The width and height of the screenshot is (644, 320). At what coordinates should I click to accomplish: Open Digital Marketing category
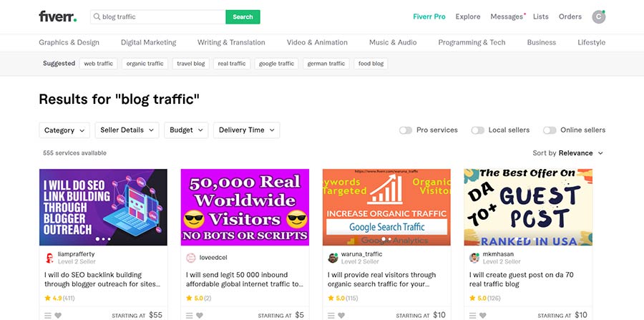point(148,42)
